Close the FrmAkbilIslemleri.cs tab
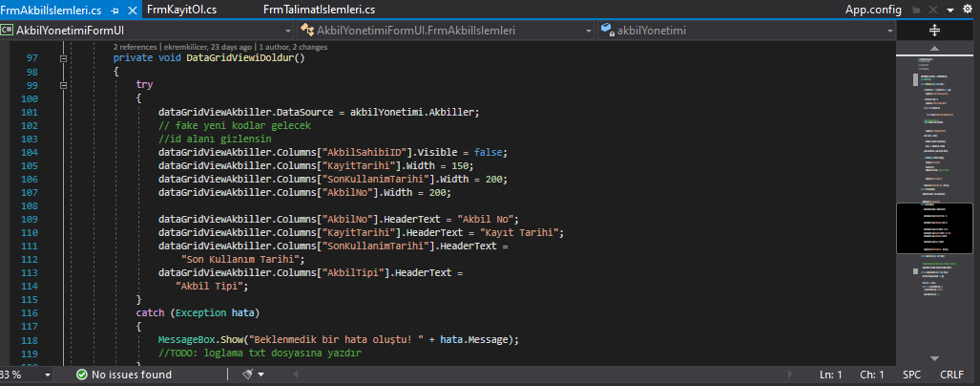Viewport: 980px width, 386px height. [x=132, y=11]
